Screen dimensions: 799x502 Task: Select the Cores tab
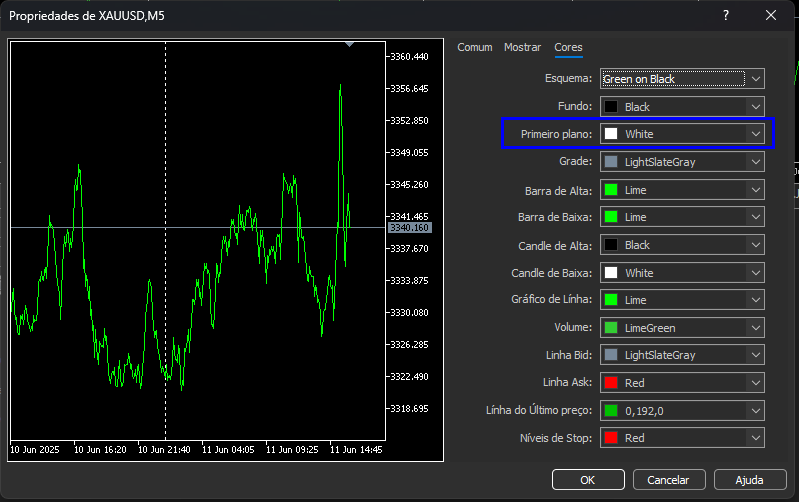point(568,47)
